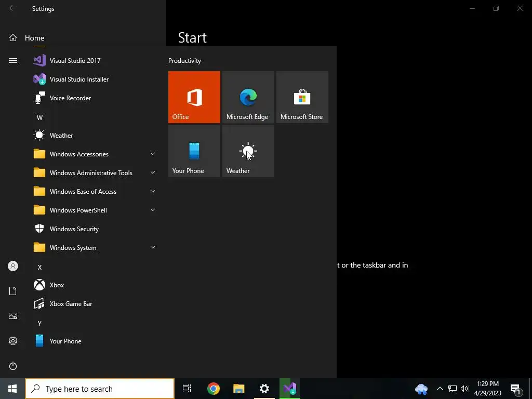Click the Office tile
Image resolution: width=532 pixels, height=399 pixels.
point(194,97)
